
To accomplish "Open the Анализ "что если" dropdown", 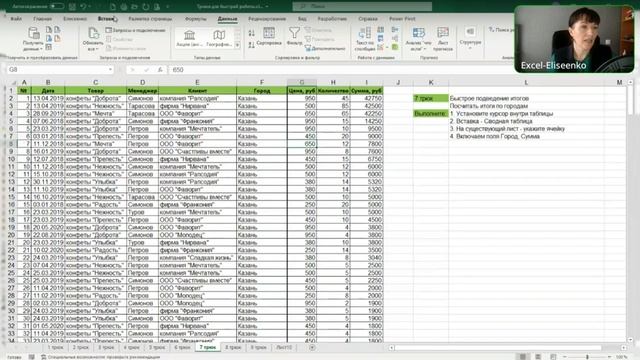I will click(418, 39).
